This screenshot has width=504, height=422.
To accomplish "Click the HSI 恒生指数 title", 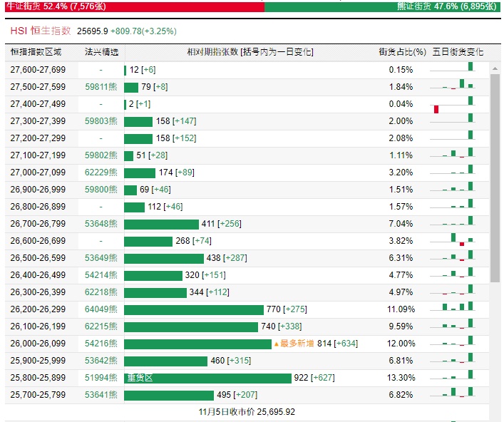I will coord(41,31).
